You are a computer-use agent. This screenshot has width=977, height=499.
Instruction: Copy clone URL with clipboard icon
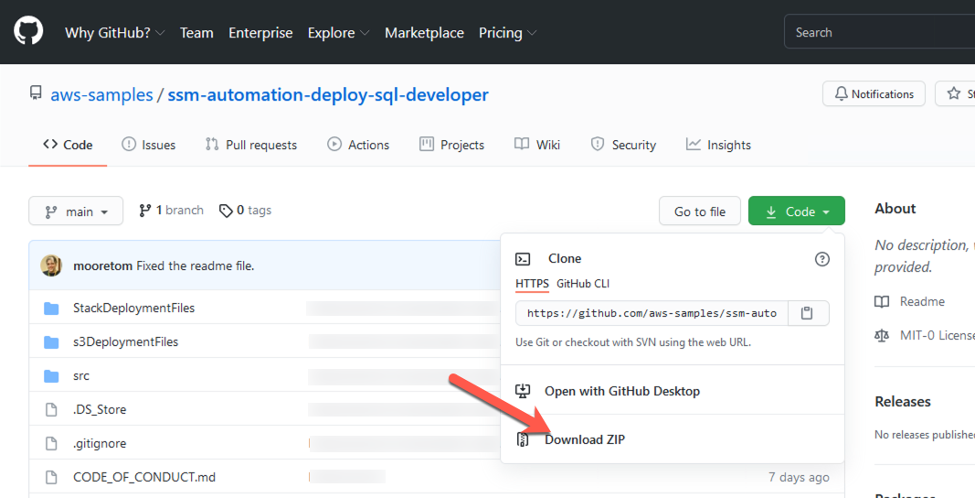808,313
